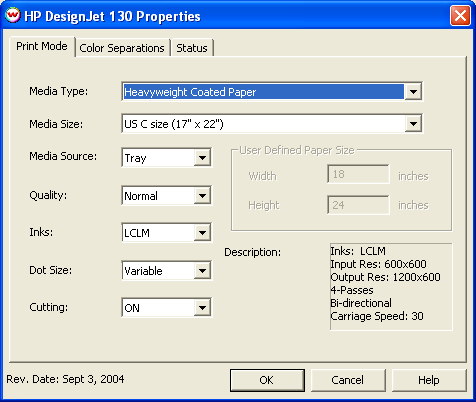Click the Media Type label
476x402 pixels.
[59, 91]
